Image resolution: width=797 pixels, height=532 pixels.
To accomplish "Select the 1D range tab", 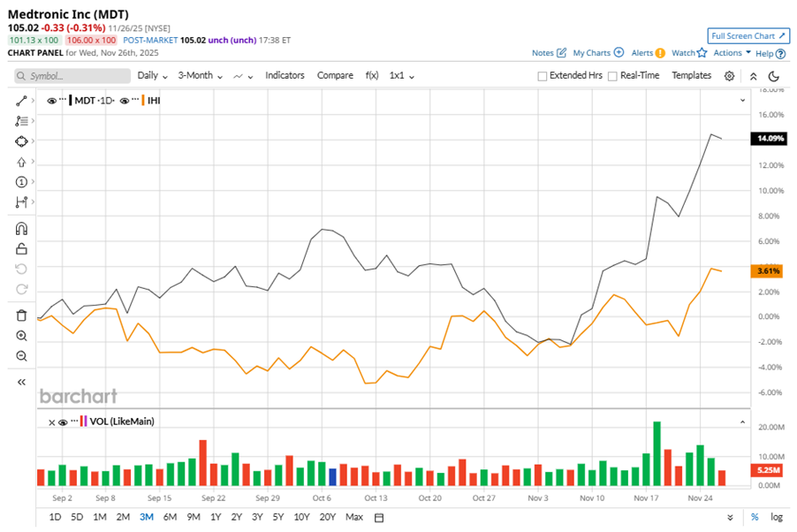I will pyautogui.click(x=55, y=517).
